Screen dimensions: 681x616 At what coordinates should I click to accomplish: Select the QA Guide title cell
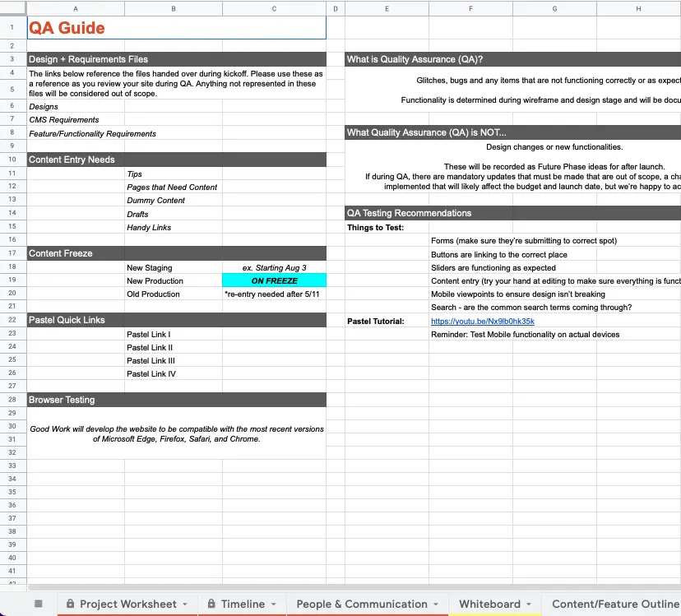(177, 28)
